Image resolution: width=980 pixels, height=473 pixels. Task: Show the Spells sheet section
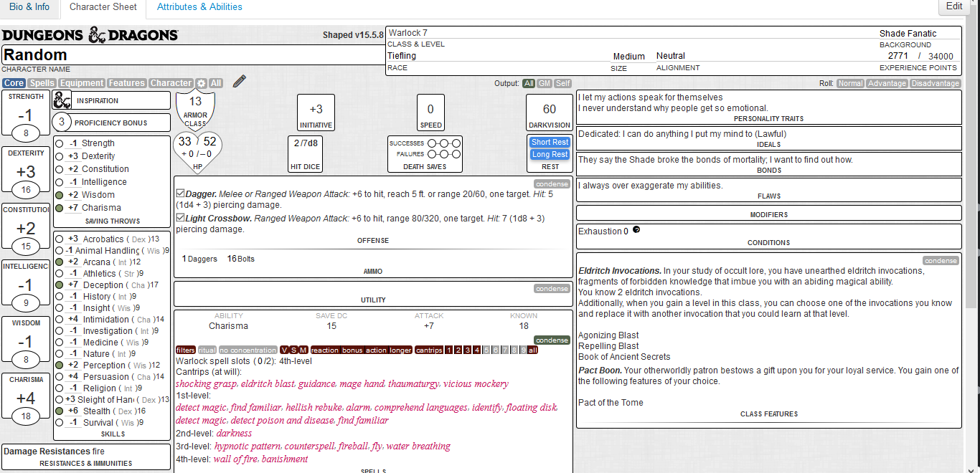click(x=42, y=83)
